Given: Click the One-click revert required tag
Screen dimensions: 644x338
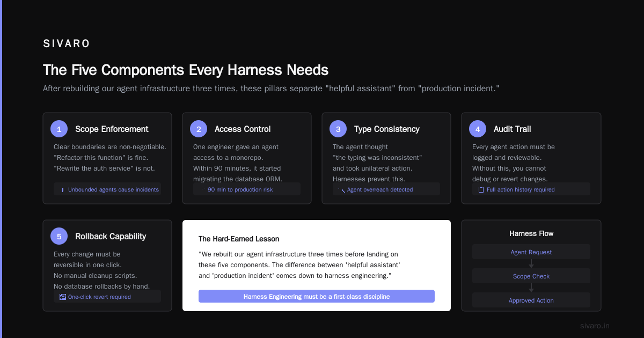Looking at the screenshot, I should pyautogui.click(x=107, y=296).
